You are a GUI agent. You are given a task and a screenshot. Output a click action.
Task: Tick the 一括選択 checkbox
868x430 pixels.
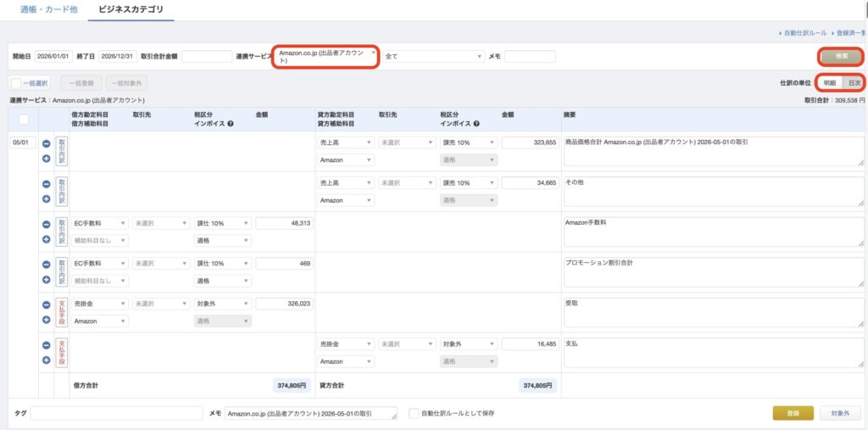16,83
